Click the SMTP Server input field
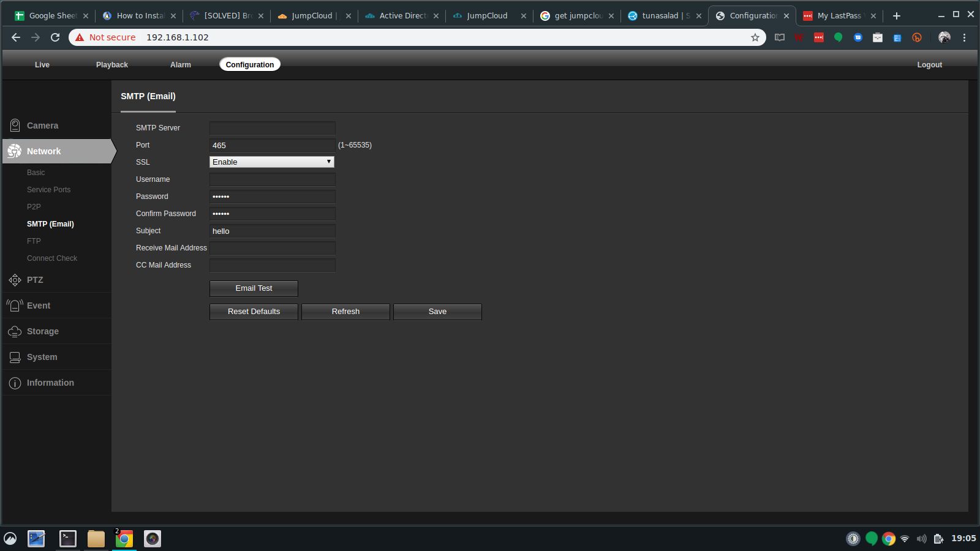This screenshot has height=551, width=980. [x=272, y=128]
